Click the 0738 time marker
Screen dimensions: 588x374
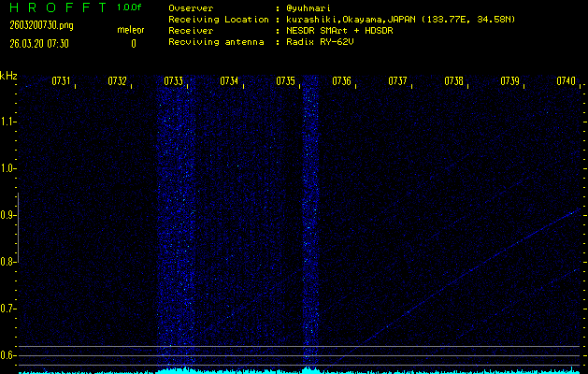click(x=453, y=81)
